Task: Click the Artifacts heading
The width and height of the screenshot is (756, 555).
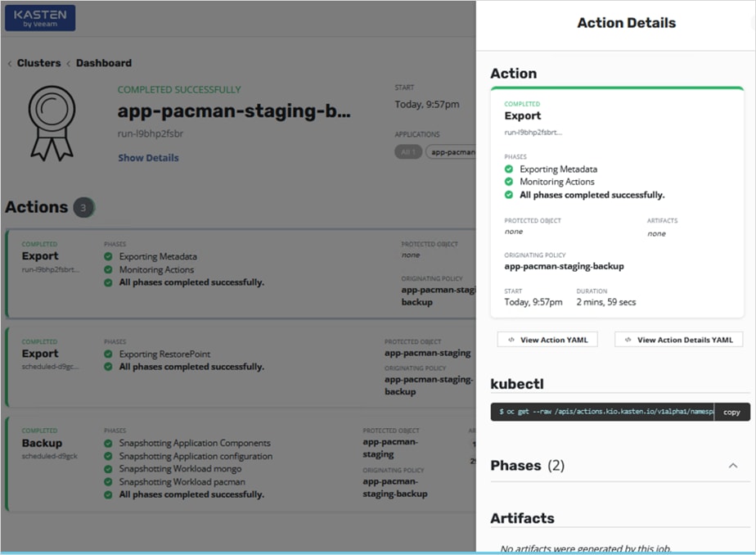Action: pyautogui.click(x=522, y=518)
